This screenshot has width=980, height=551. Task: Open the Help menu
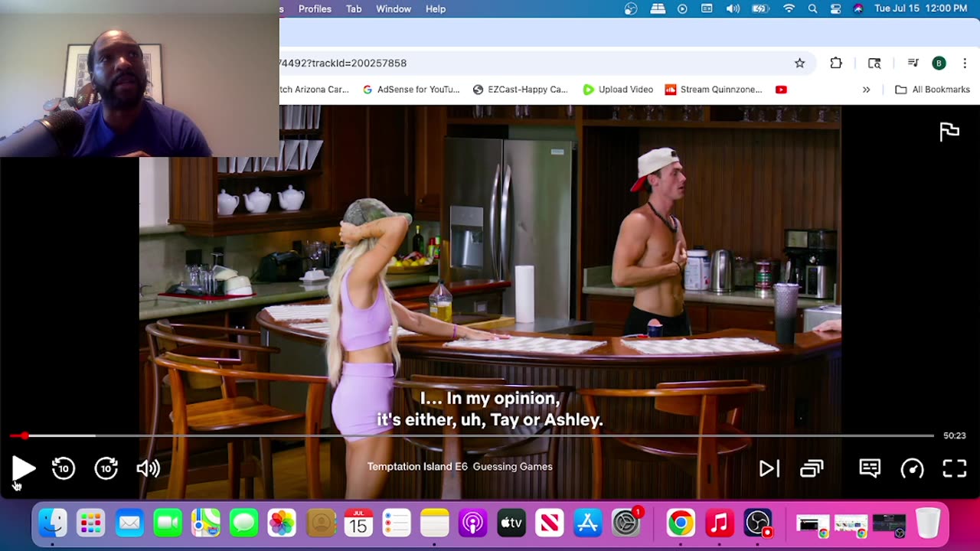click(x=436, y=9)
